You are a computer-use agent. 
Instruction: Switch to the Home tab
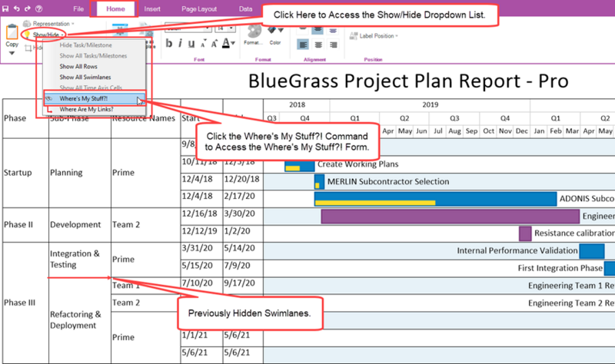pyautogui.click(x=115, y=8)
